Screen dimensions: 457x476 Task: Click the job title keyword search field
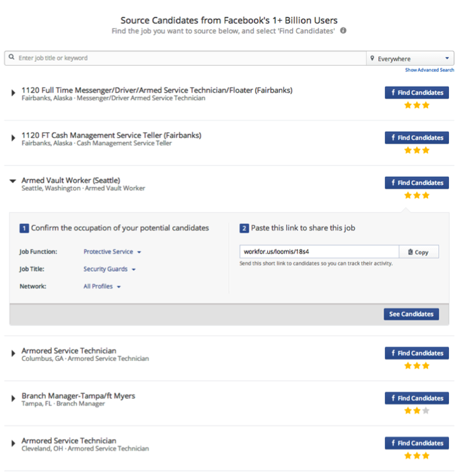click(188, 58)
